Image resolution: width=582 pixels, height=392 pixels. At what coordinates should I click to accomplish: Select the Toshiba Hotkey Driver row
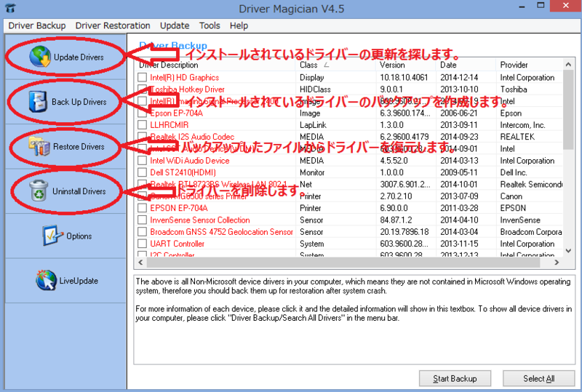tap(349, 89)
